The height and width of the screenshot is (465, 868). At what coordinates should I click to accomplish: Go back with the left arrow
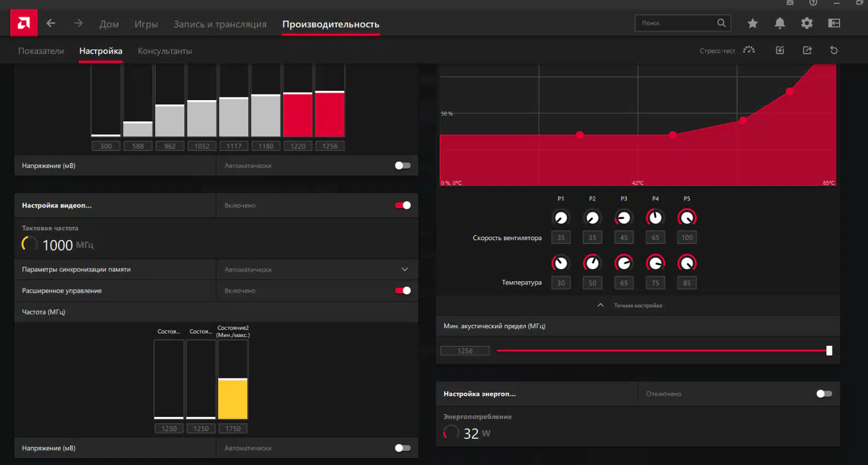click(x=51, y=23)
